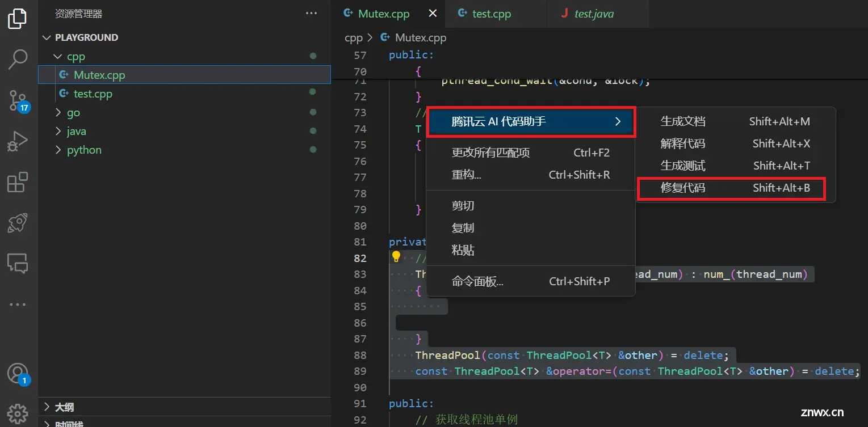This screenshot has width=868, height=427.
Task: Click line number 82 in the gutter
Action: tap(360, 258)
